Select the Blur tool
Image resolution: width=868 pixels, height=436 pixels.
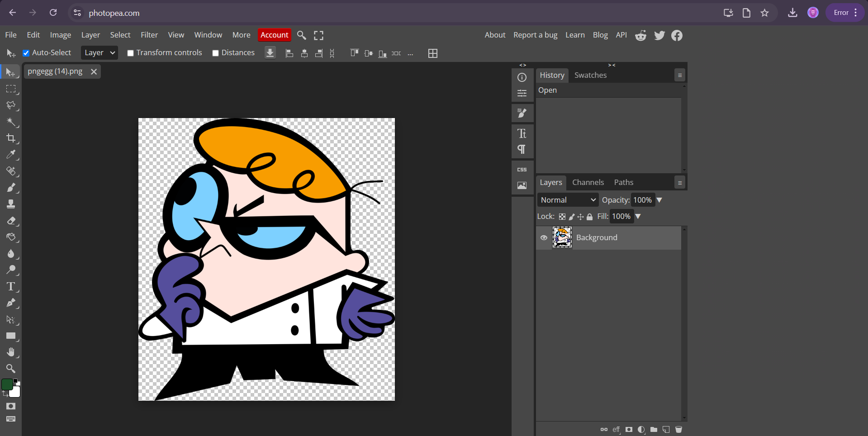click(x=11, y=253)
